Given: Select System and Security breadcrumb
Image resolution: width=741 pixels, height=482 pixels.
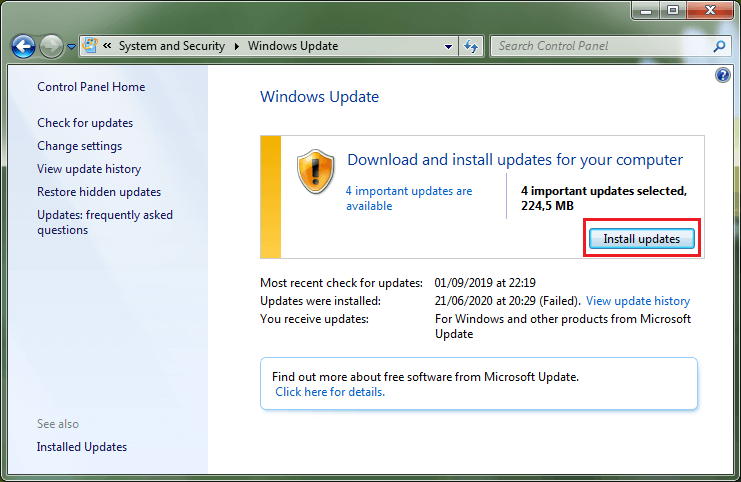Looking at the screenshot, I should click(x=172, y=46).
